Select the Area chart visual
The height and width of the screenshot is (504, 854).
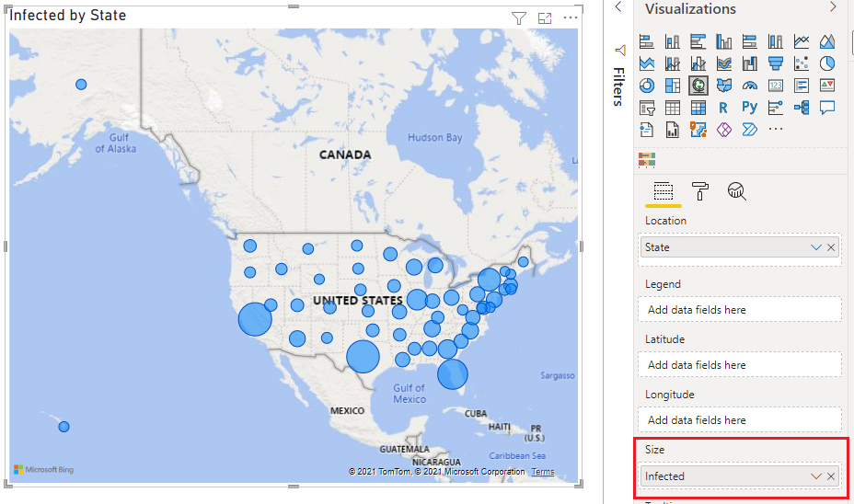(x=826, y=41)
